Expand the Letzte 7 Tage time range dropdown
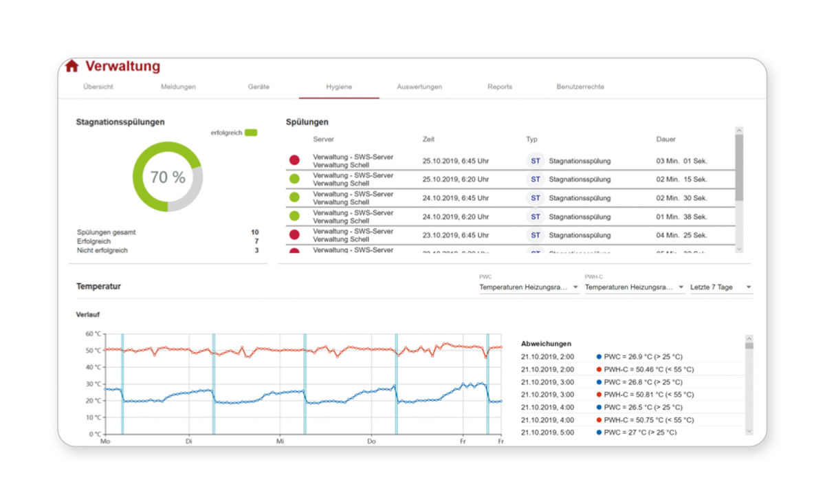The width and height of the screenshot is (825, 504). click(721, 287)
